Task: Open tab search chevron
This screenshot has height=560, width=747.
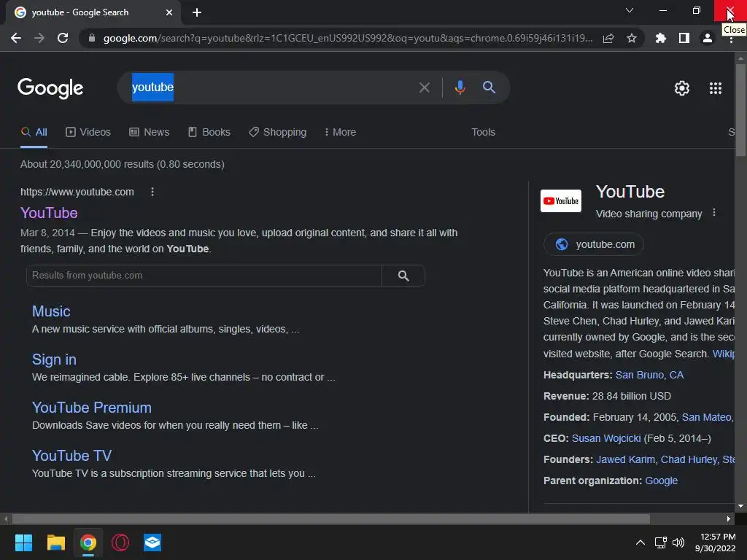Action: pyautogui.click(x=630, y=10)
